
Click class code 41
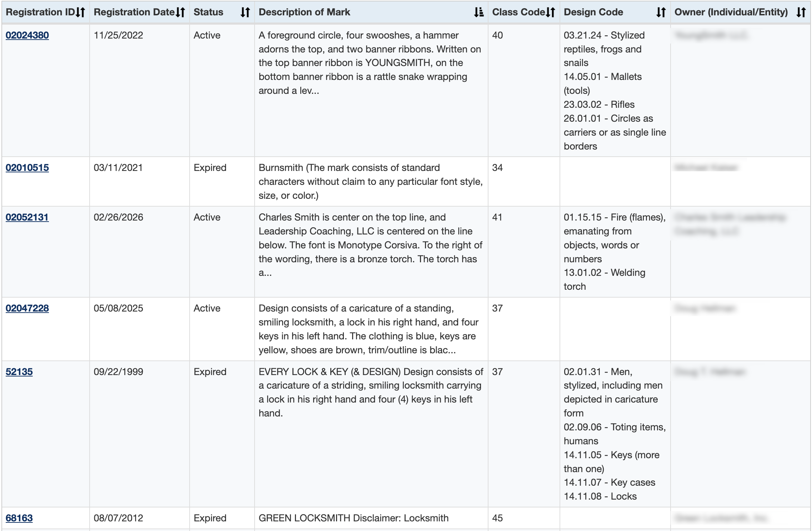coord(497,217)
